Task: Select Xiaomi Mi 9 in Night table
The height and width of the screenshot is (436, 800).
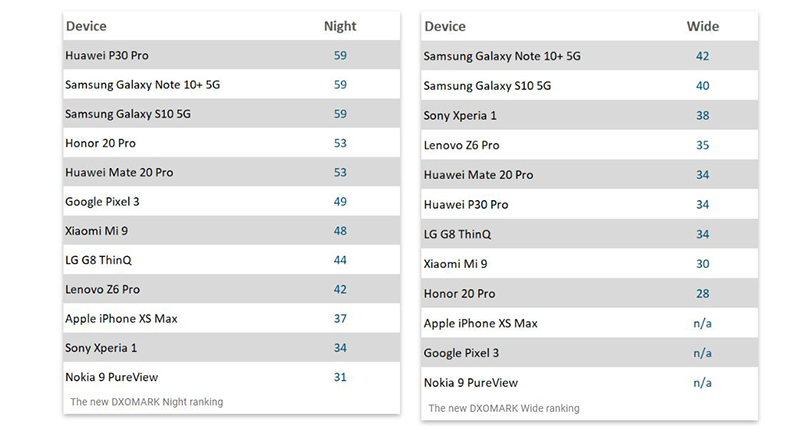Action: [96, 230]
